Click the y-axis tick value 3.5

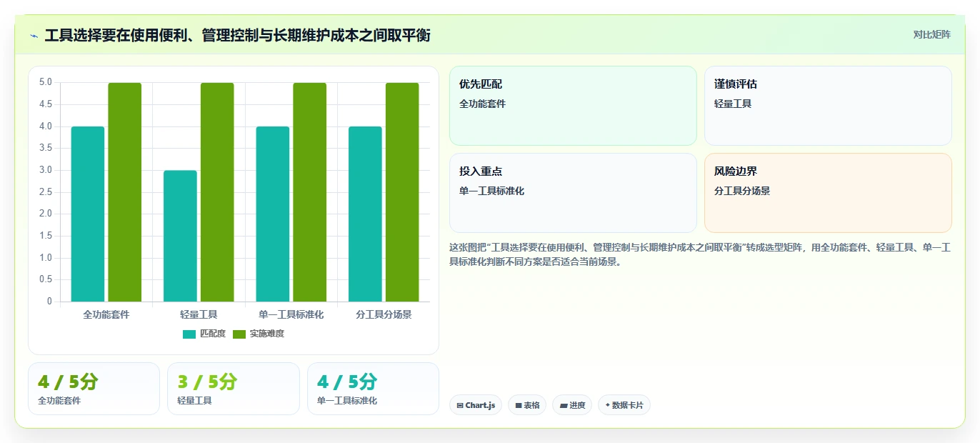(x=46, y=148)
